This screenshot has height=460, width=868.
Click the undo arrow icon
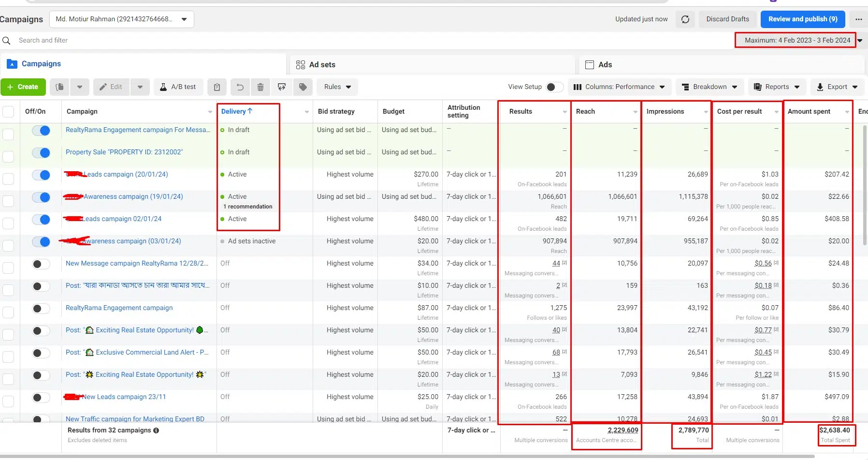(240, 87)
